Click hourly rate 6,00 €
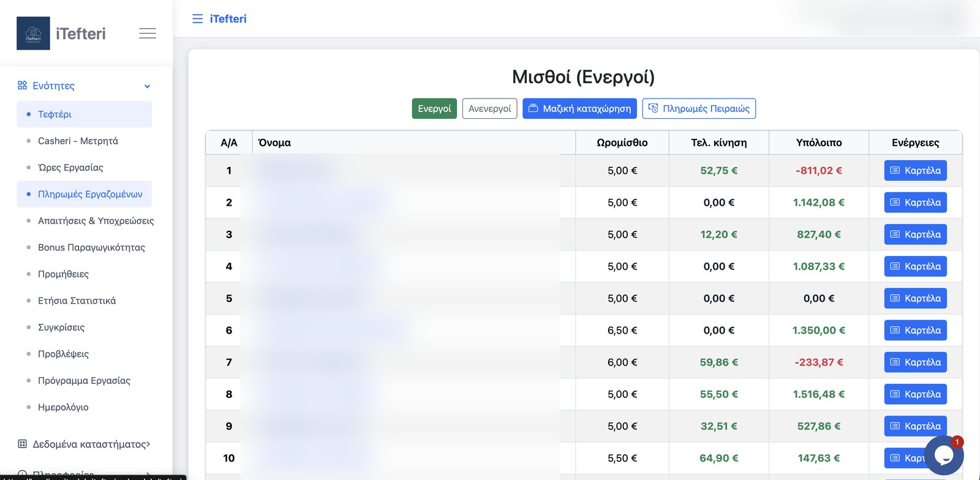 [622, 362]
